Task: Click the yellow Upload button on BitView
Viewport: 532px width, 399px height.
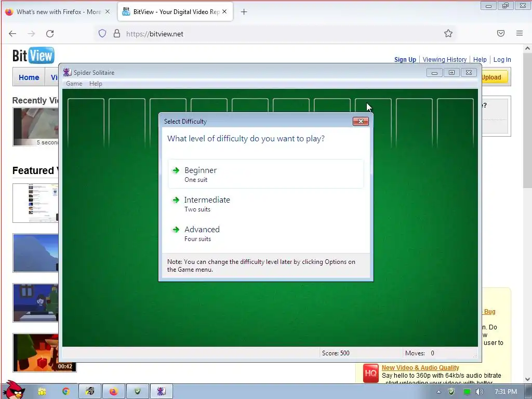Action: 495,77
